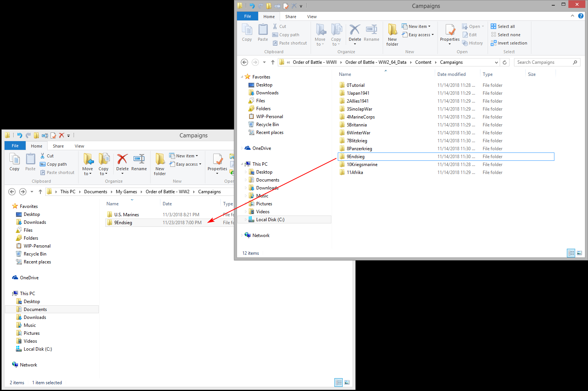
Task: Switch to details view icon in right window status bar
Action: (571, 253)
